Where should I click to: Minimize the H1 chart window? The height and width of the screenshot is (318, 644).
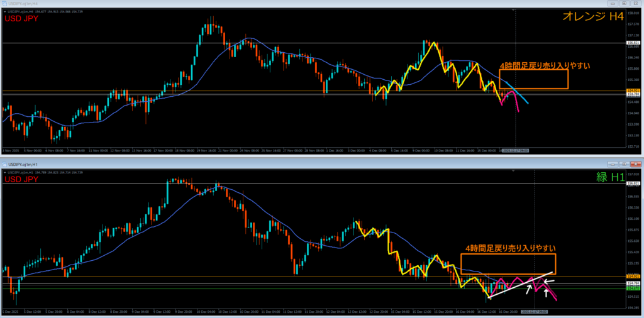[613, 164]
